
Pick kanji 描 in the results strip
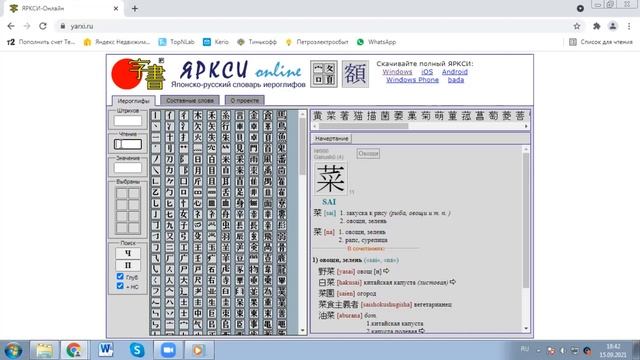[371, 116]
